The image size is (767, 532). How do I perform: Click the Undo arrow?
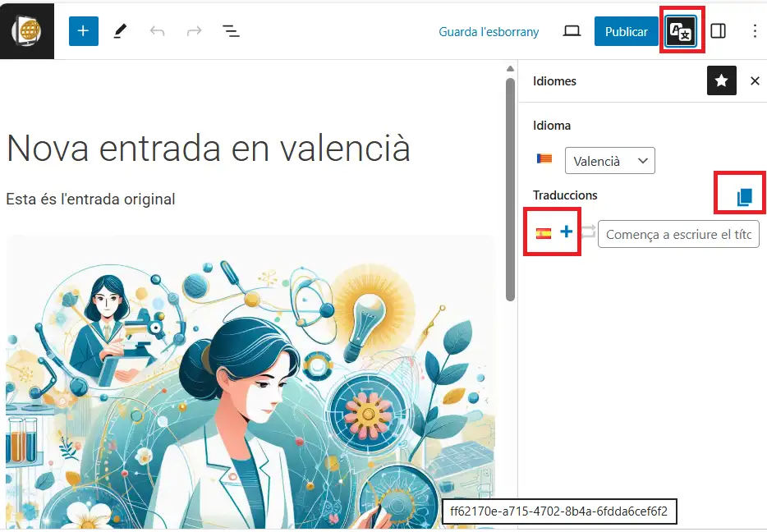157,31
